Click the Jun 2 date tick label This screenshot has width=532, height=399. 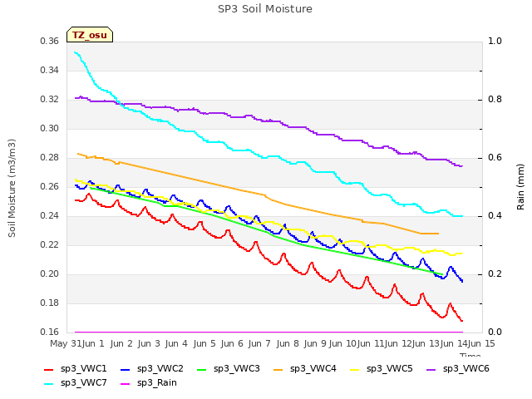[x=121, y=343]
